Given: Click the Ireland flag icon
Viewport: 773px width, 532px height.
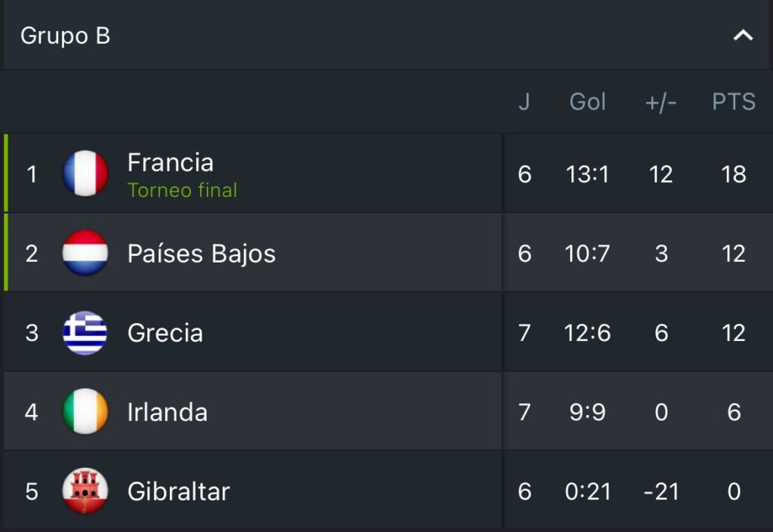Looking at the screenshot, I should (85, 412).
